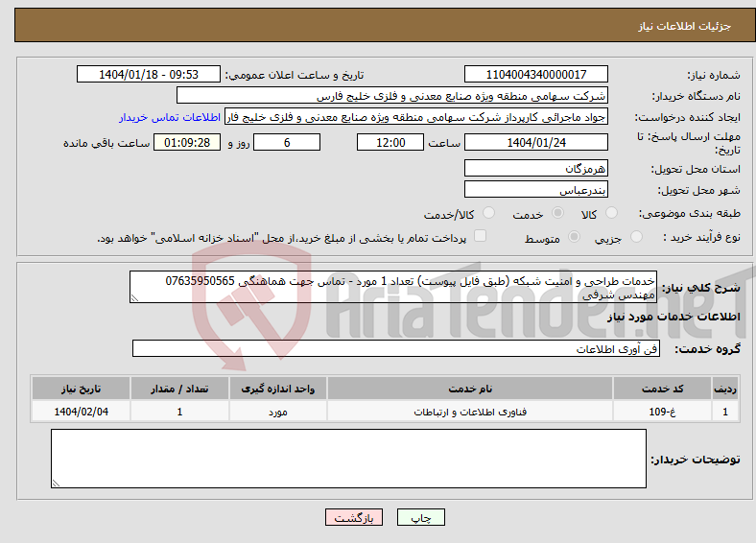Select the خدمت radio button

pyautogui.click(x=557, y=213)
